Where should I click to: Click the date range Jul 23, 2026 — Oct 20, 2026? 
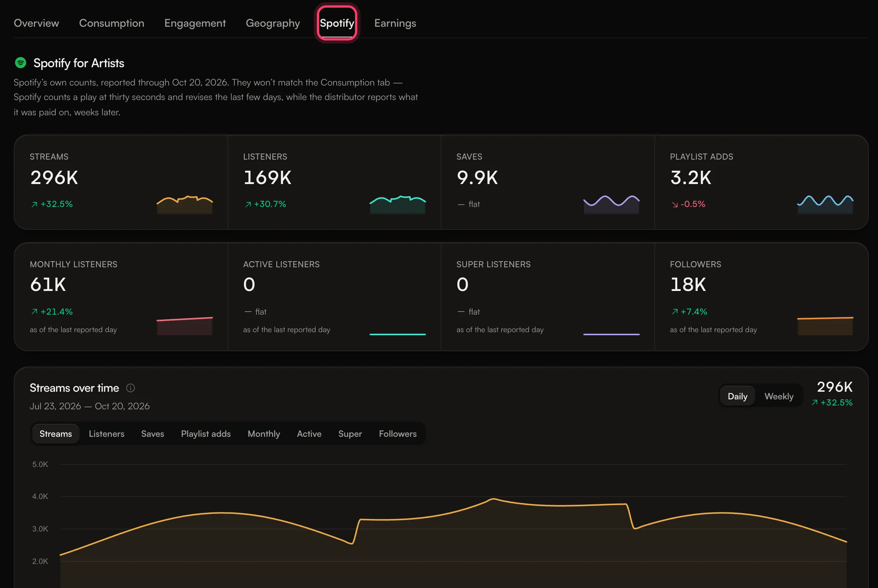point(90,406)
